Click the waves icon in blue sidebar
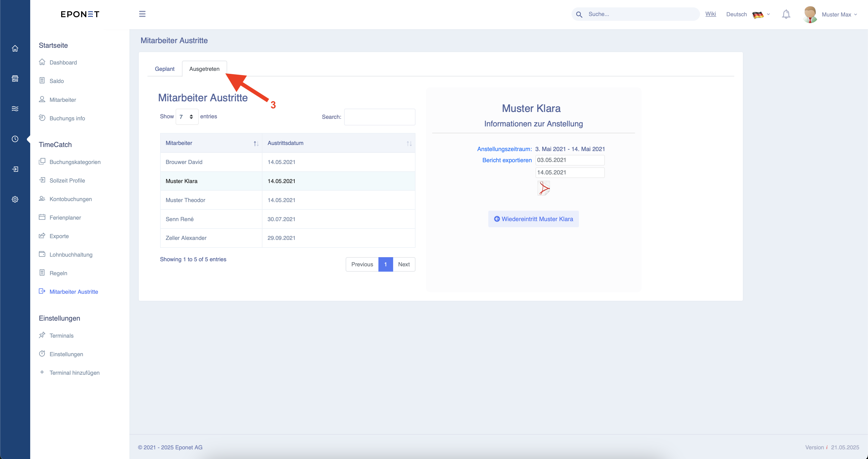This screenshot has height=459, width=868. (x=15, y=108)
